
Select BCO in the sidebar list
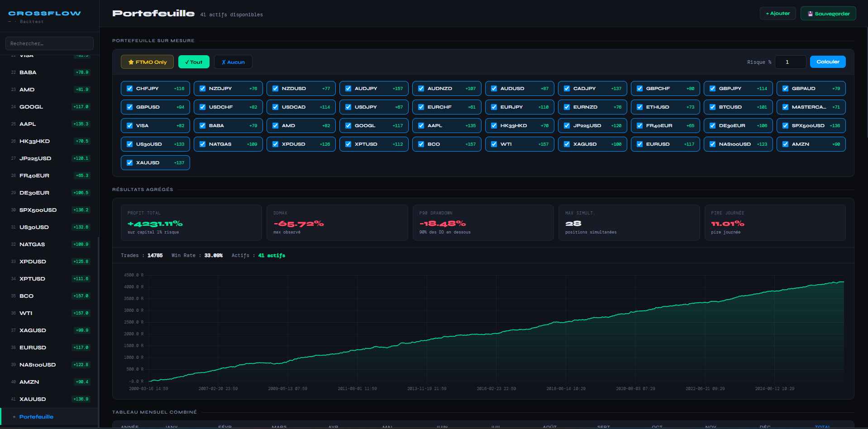[49, 296]
